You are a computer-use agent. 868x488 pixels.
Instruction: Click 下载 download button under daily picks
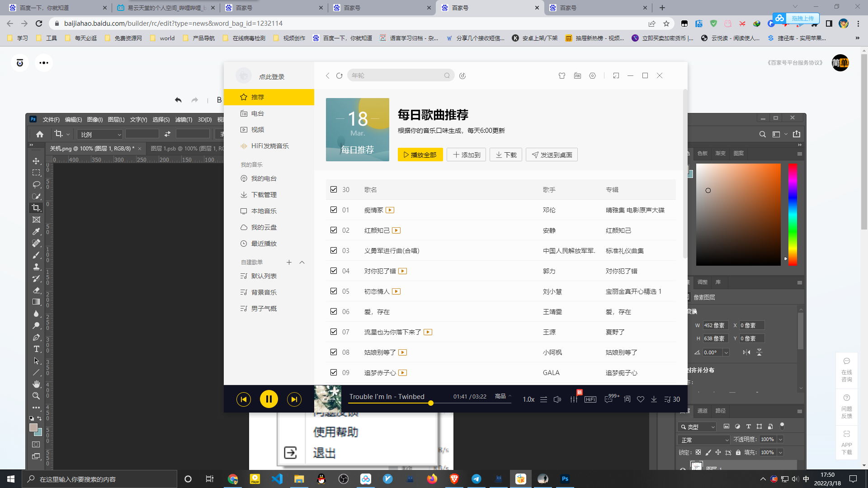pos(506,155)
